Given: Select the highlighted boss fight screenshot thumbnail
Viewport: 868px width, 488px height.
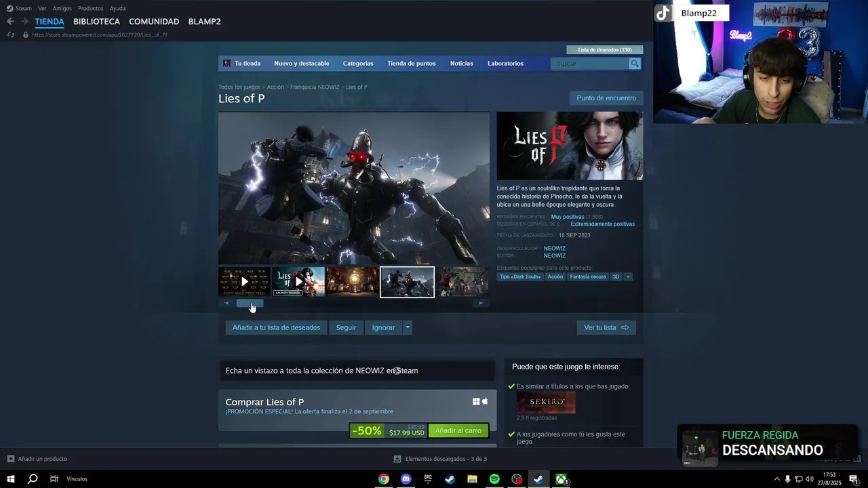Looking at the screenshot, I should (407, 282).
